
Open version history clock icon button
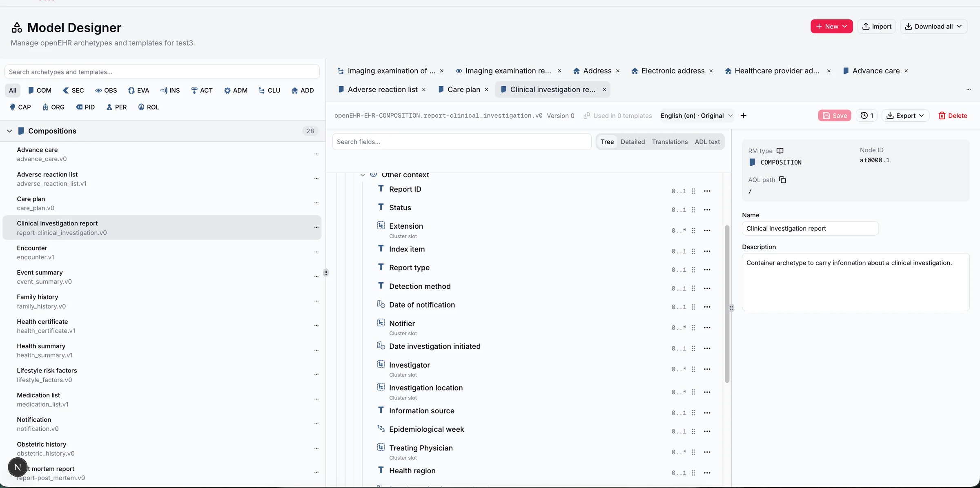click(866, 116)
